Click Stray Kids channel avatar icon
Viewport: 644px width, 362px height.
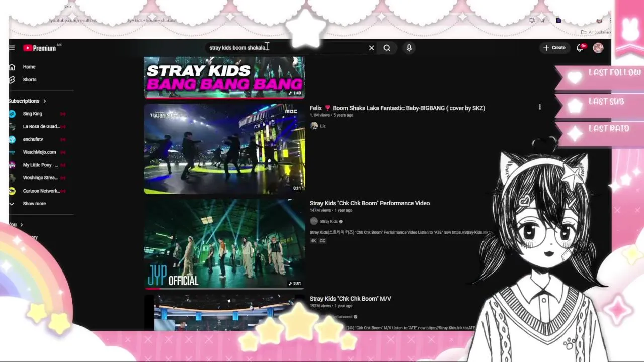[x=314, y=221]
